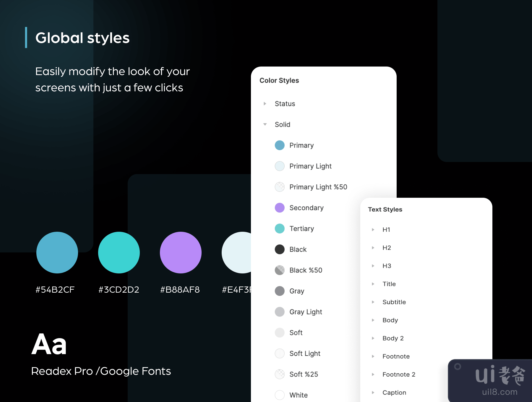Click the Soft %25 checkered icon

[280, 374]
